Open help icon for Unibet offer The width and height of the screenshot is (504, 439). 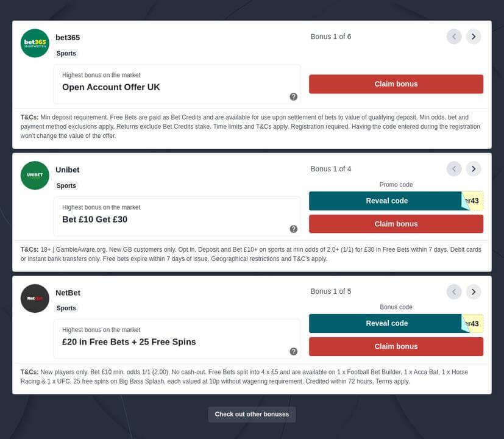coord(294,229)
